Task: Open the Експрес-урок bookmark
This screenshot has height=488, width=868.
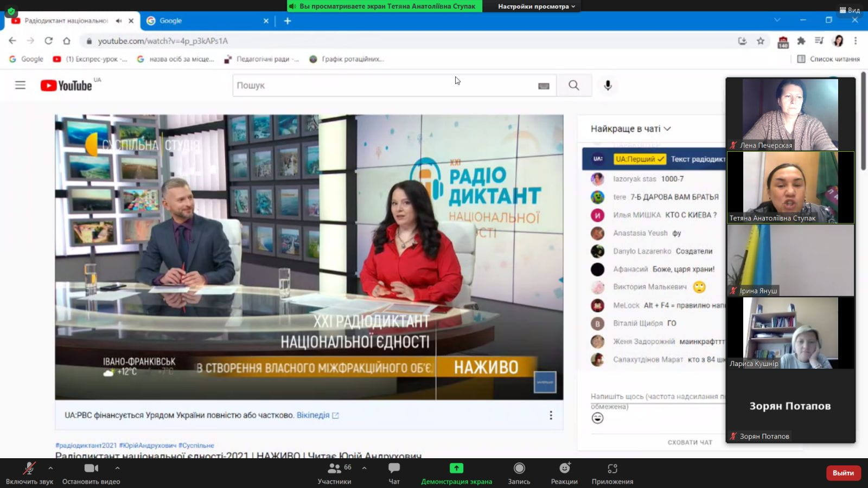Action: [x=90, y=59]
